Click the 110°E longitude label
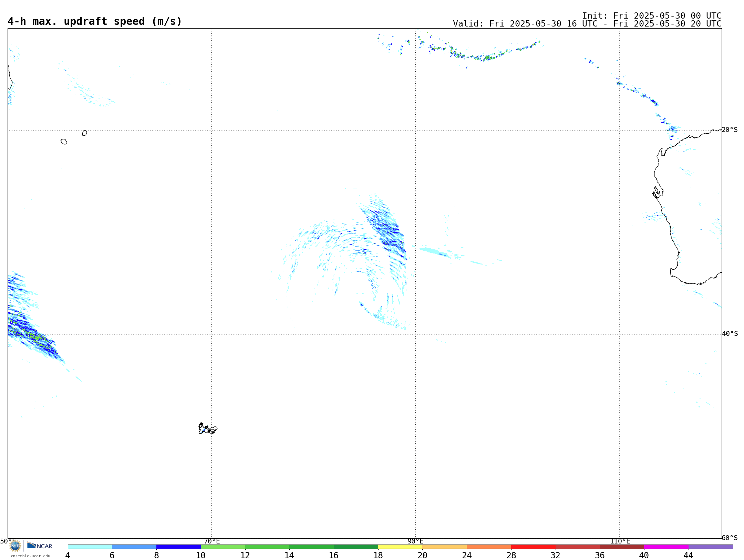Viewport: 744px width, 560px height. (x=620, y=541)
